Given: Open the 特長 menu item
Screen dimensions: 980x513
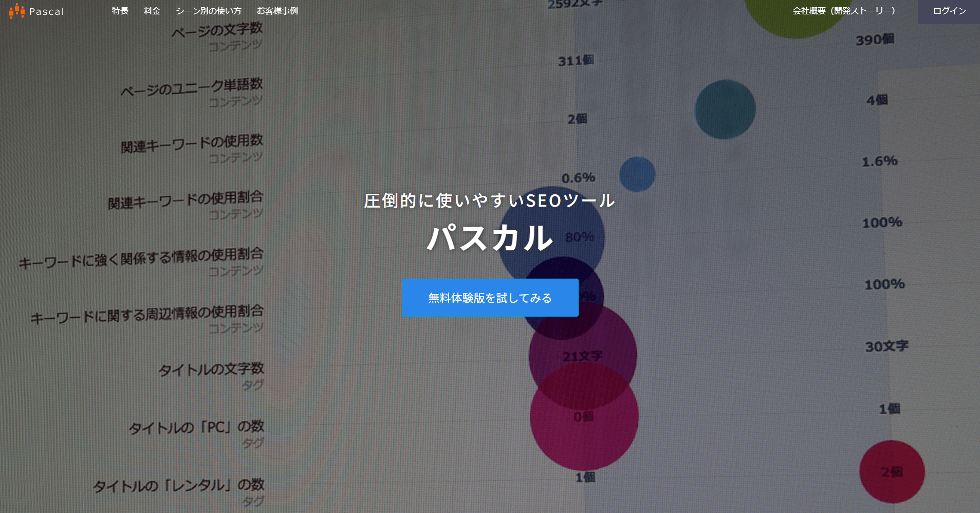Looking at the screenshot, I should click(120, 11).
